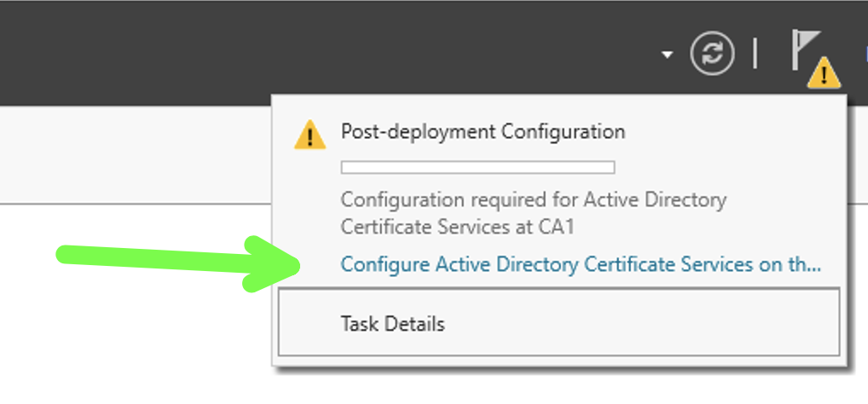This screenshot has height=404, width=868.
Task: Click empty popup space right of Post-deployment heading
Action: 731,132
